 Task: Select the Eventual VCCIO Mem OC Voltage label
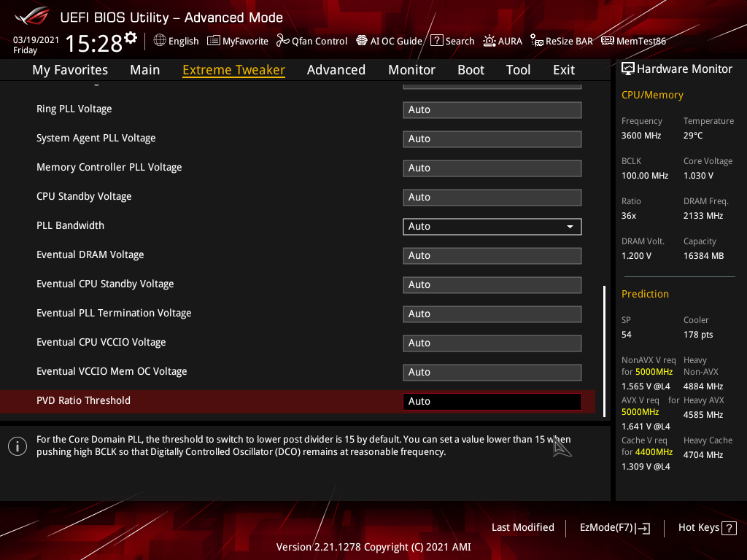click(x=112, y=371)
